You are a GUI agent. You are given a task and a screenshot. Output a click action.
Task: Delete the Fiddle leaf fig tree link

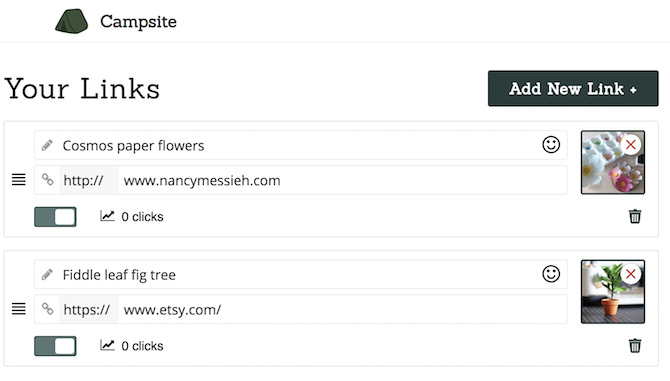(x=635, y=345)
